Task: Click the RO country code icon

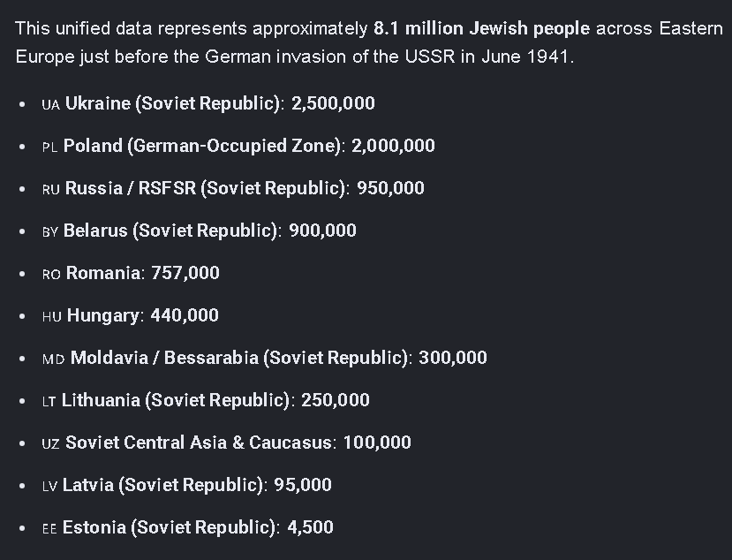Action: point(51,274)
